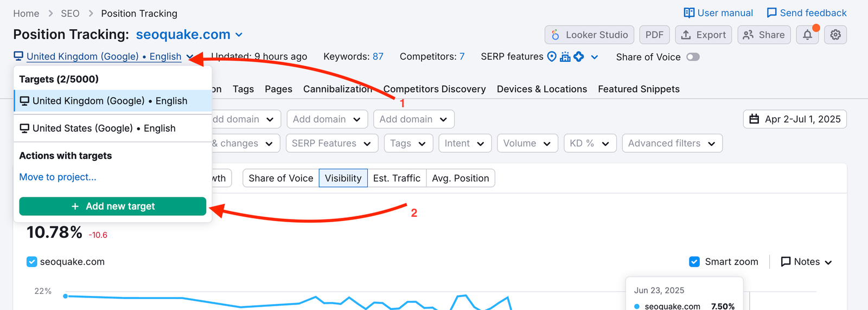Click the AI overview SERP feature icon
The image size is (868, 310).
click(x=579, y=56)
